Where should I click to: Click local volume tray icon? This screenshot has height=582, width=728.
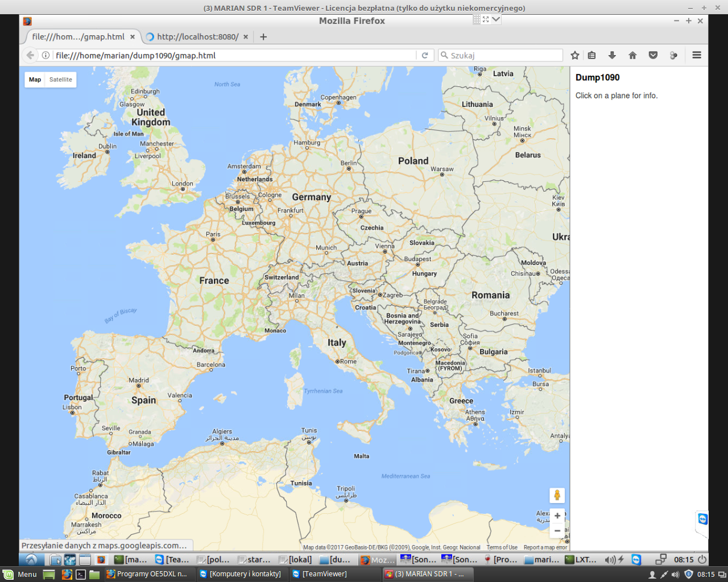(675, 575)
